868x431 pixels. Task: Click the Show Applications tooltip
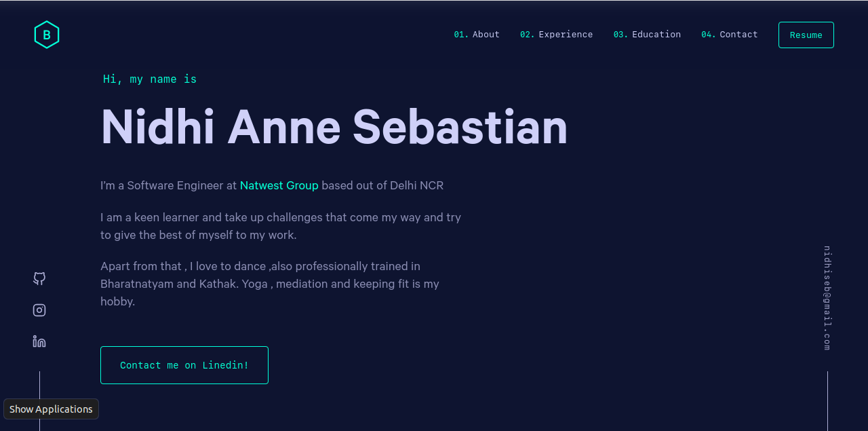tap(51, 409)
